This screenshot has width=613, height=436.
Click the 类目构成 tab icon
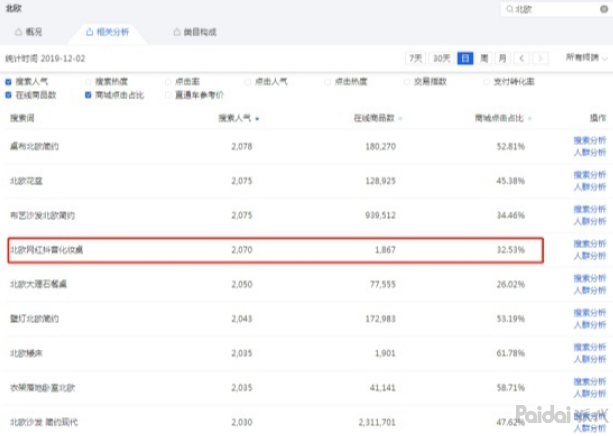click(x=177, y=32)
